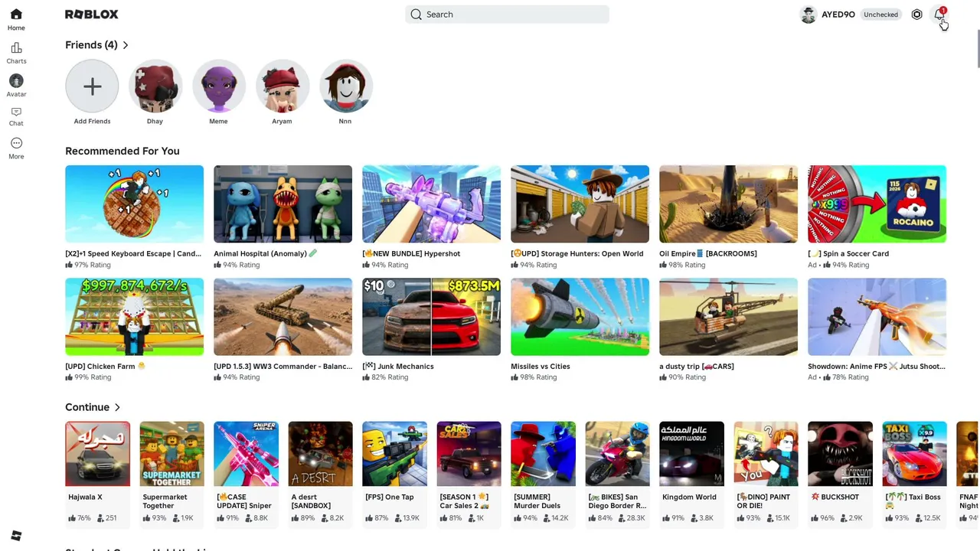Viewport: 980px width, 551px height.
Task: Open the Speed Keyboard Escape game thumbnail
Action: coord(134,204)
